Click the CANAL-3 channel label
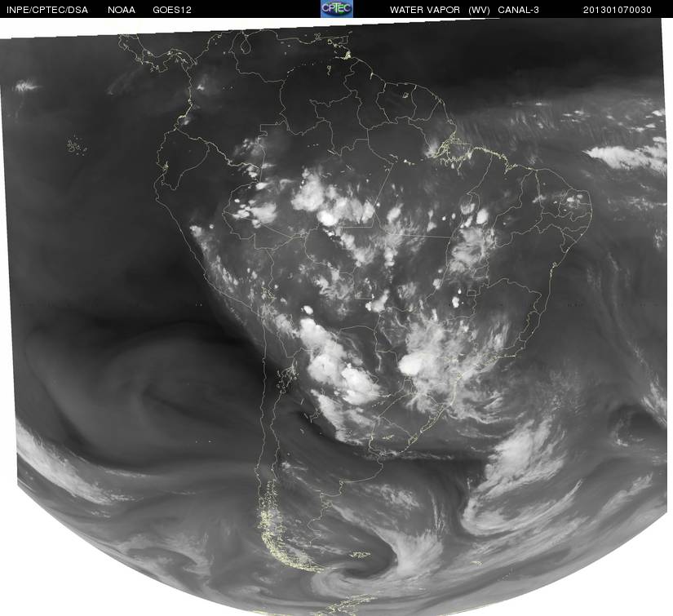 coord(518,10)
